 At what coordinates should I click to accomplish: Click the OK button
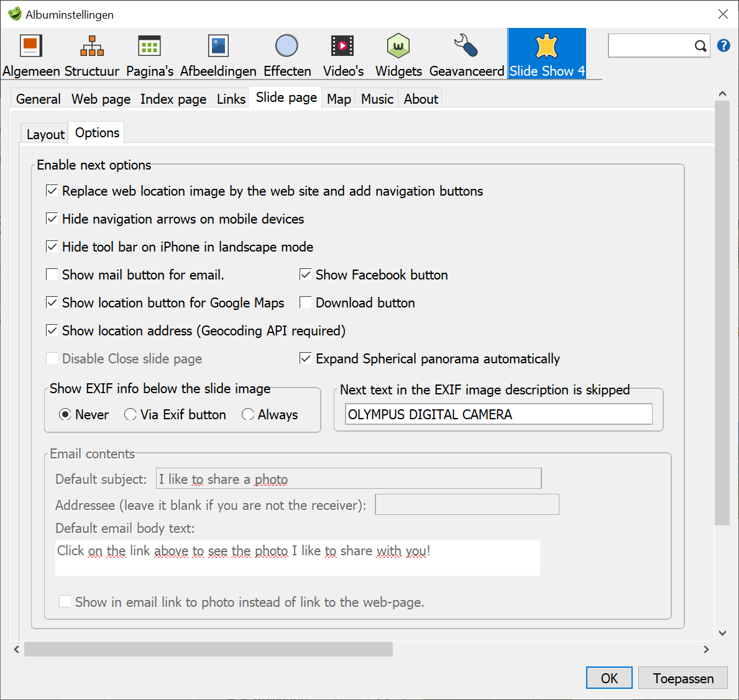click(608, 678)
